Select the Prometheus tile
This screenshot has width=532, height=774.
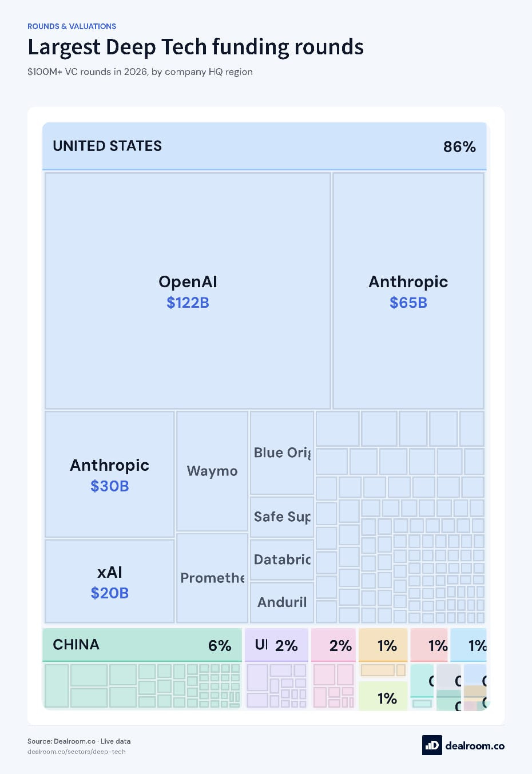point(212,578)
